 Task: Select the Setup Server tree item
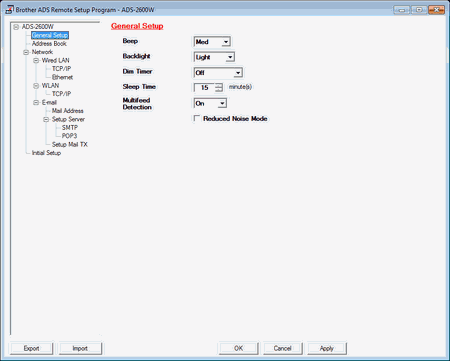point(68,119)
